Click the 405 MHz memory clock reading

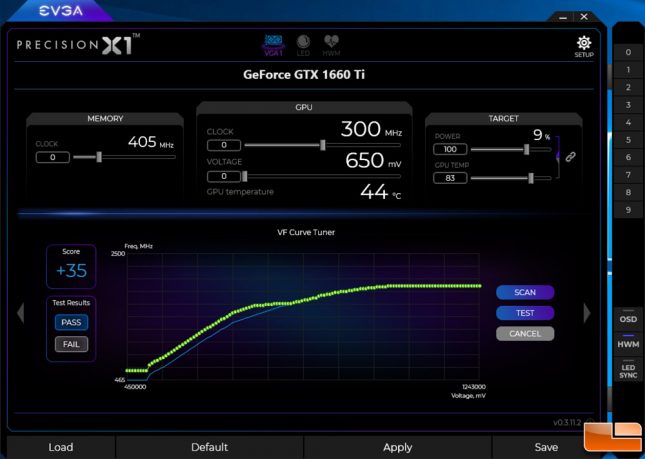(x=151, y=142)
